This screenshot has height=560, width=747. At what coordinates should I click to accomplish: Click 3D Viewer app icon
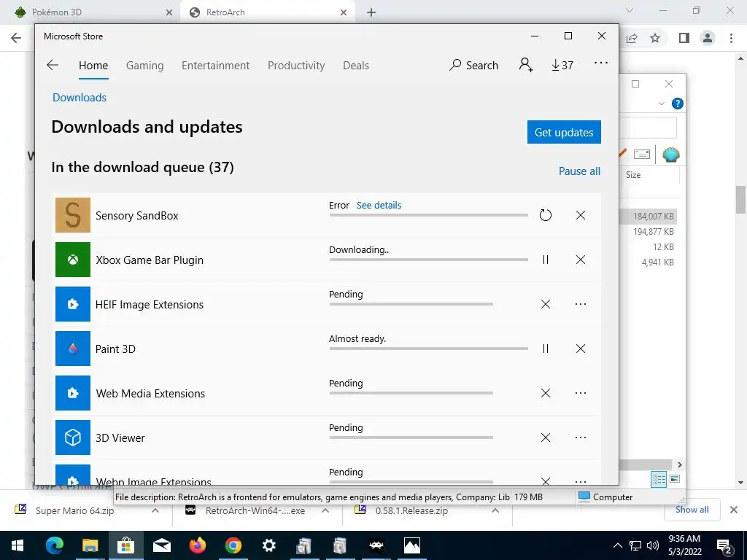tap(73, 437)
